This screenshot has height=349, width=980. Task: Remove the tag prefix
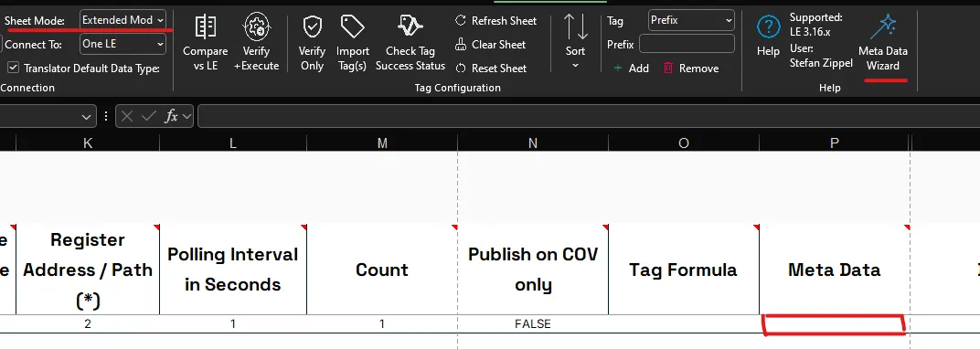[x=690, y=68]
